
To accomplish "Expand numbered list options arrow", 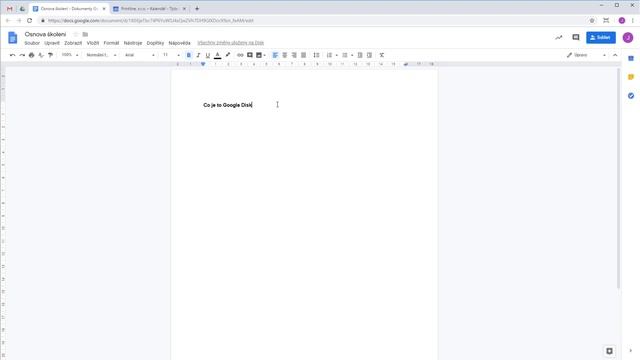I will [x=336, y=55].
